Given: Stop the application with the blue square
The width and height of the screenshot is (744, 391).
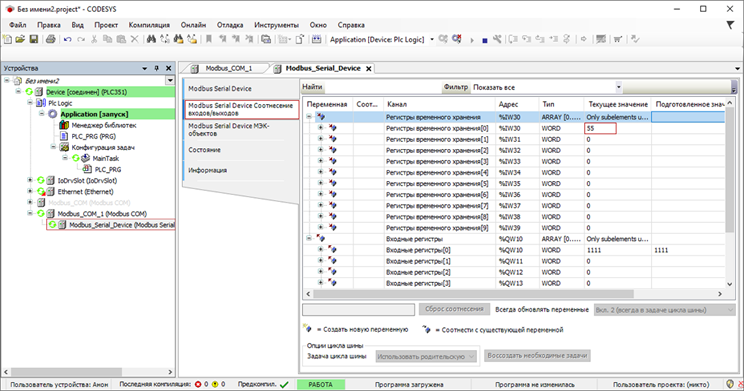Looking at the screenshot, I should (x=484, y=40).
